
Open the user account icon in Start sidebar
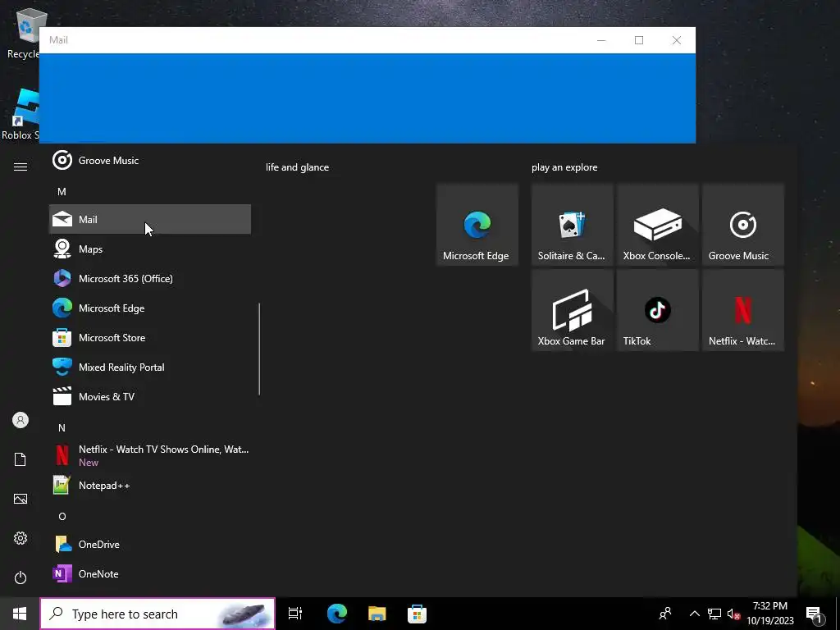click(21, 420)
